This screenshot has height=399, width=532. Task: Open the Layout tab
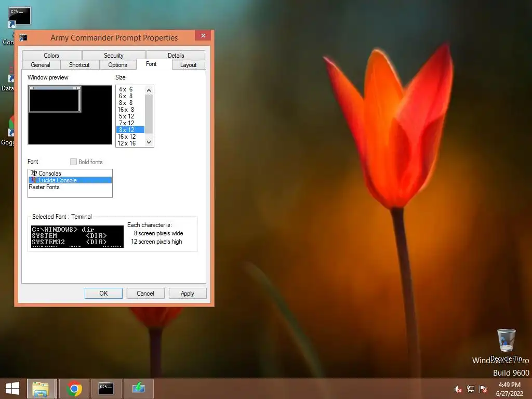188,65
